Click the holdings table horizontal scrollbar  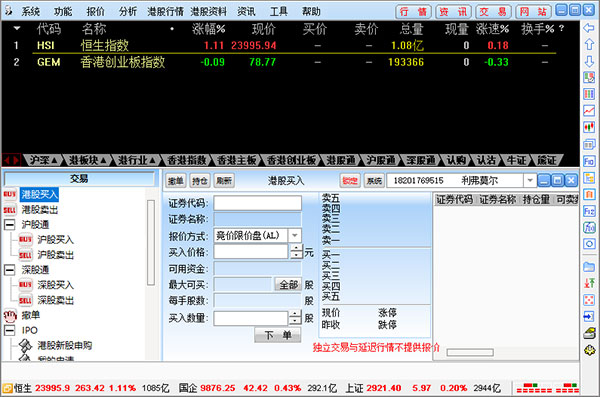pyautogui.click(x=470, y=352)
